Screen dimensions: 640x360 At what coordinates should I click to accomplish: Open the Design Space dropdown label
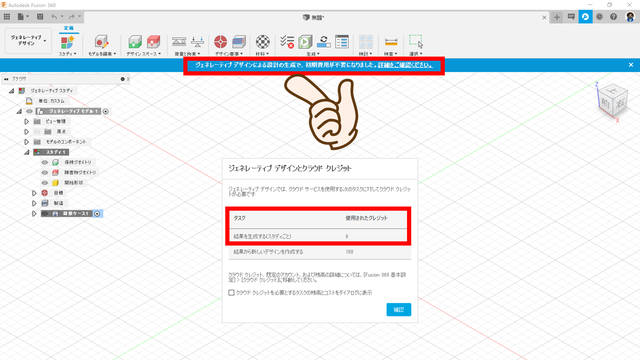click(x=144, y=53)
